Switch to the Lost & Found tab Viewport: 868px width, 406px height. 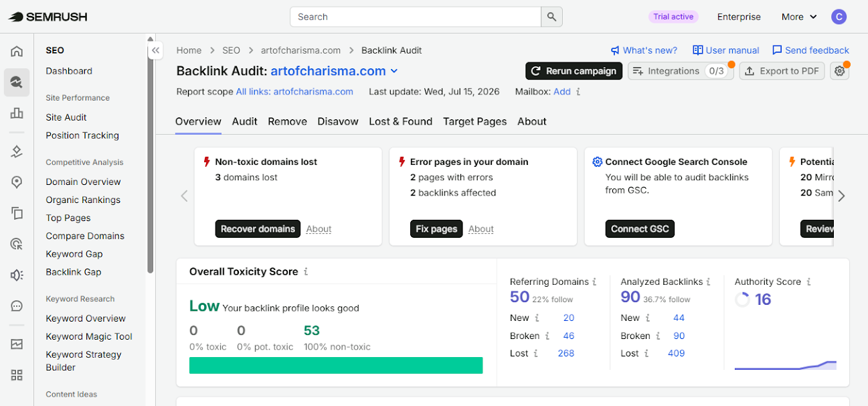point(401,121)
